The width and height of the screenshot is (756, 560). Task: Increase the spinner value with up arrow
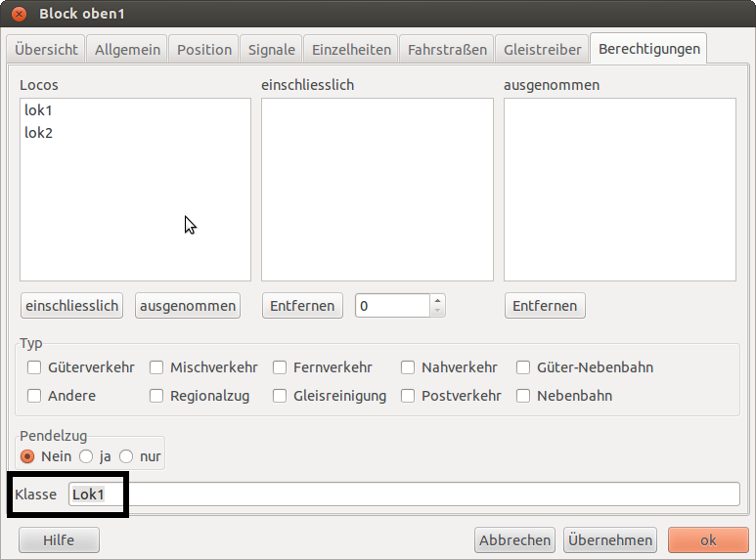coord(437,300)
